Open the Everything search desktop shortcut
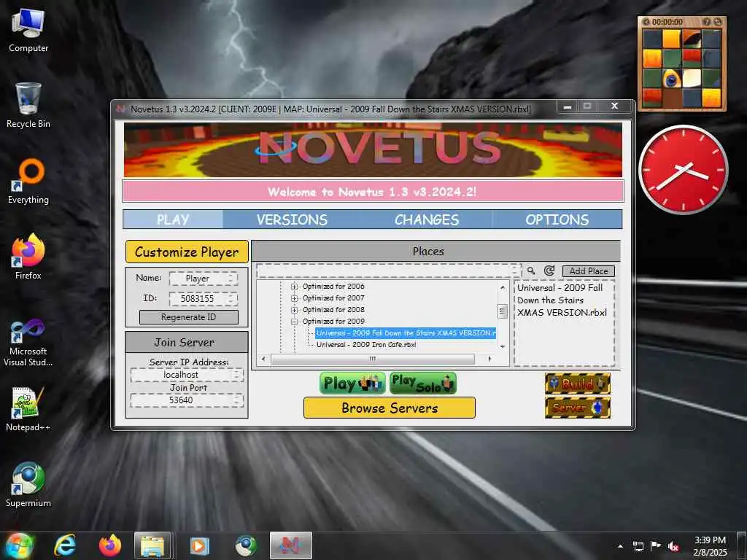This screenshot has height=560, width=747. 28,182
